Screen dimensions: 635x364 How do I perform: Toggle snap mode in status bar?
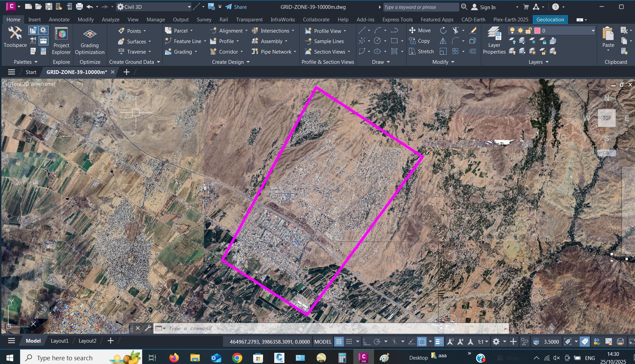point(349,342)
